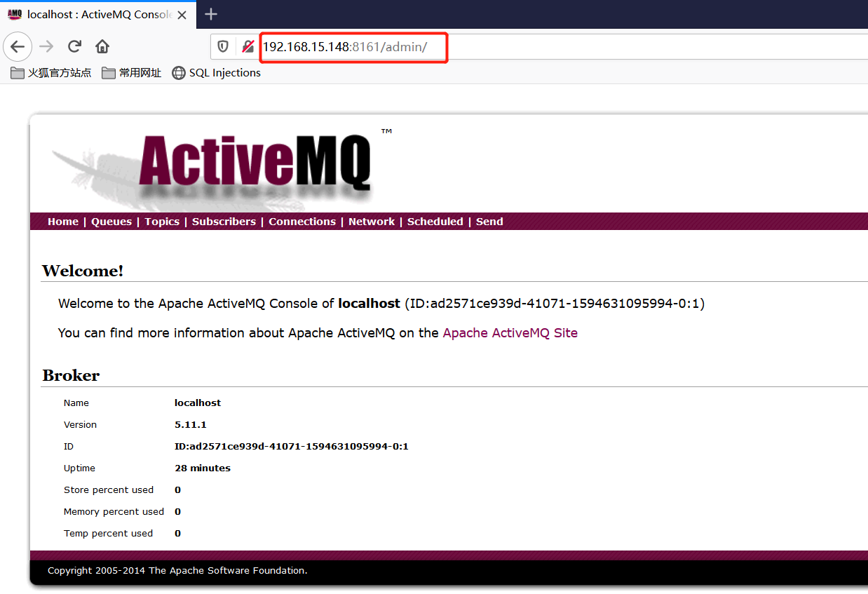Open a new tab with the plus icon
This screenshot has height=594, width=868.
coord(211,14)
